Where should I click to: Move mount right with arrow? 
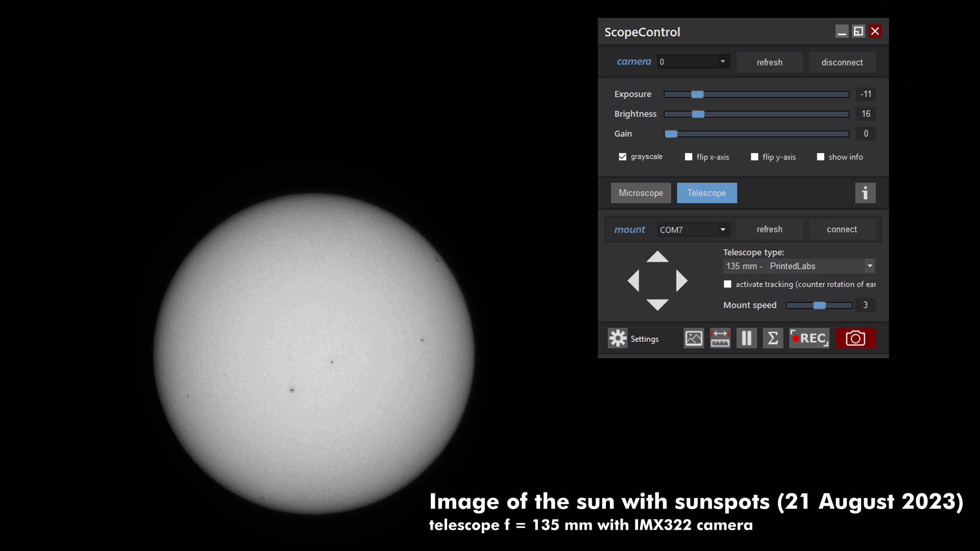click(681, 281)
